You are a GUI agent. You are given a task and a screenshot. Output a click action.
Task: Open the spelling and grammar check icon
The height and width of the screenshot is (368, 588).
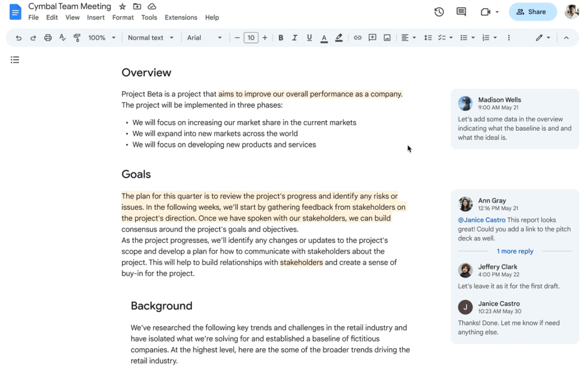point(62,38)
